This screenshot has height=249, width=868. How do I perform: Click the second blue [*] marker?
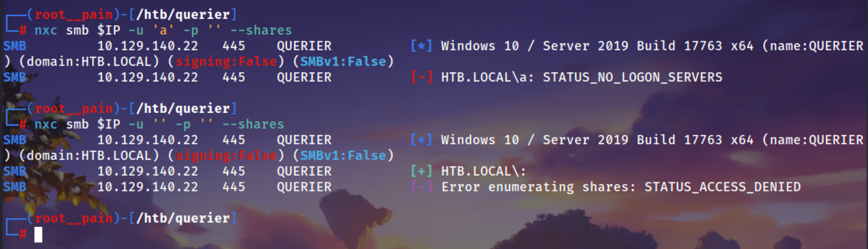pyautogui.click(x=421, y=140)
